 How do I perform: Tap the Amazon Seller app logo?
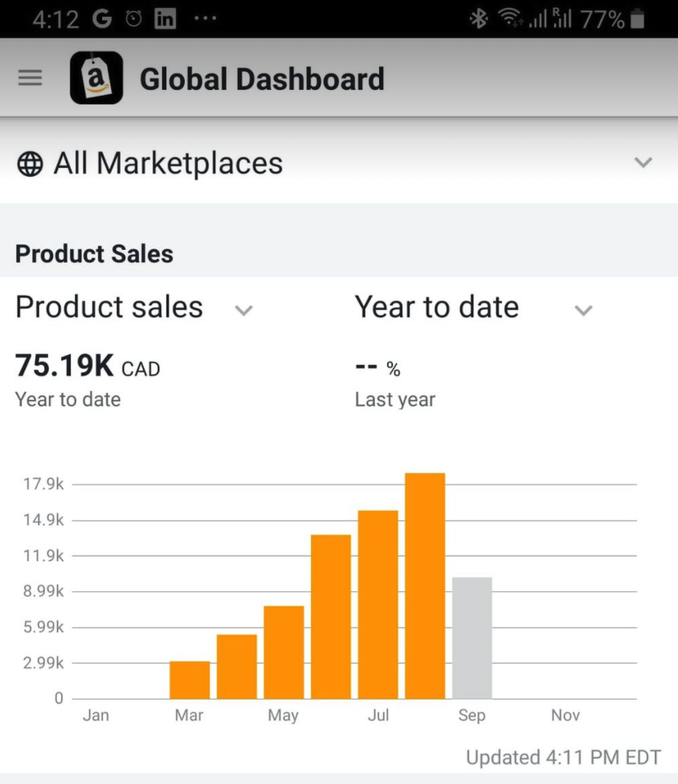coord(96,77)
